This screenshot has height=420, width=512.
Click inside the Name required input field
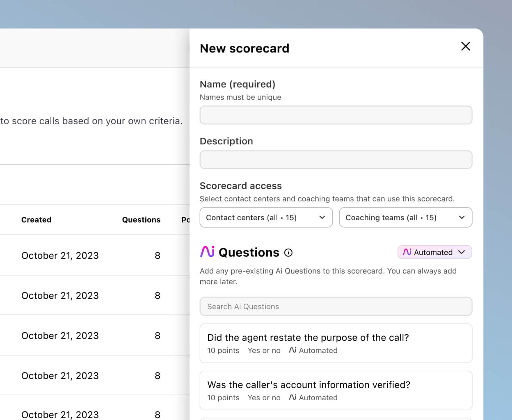[x=336, y=115]
